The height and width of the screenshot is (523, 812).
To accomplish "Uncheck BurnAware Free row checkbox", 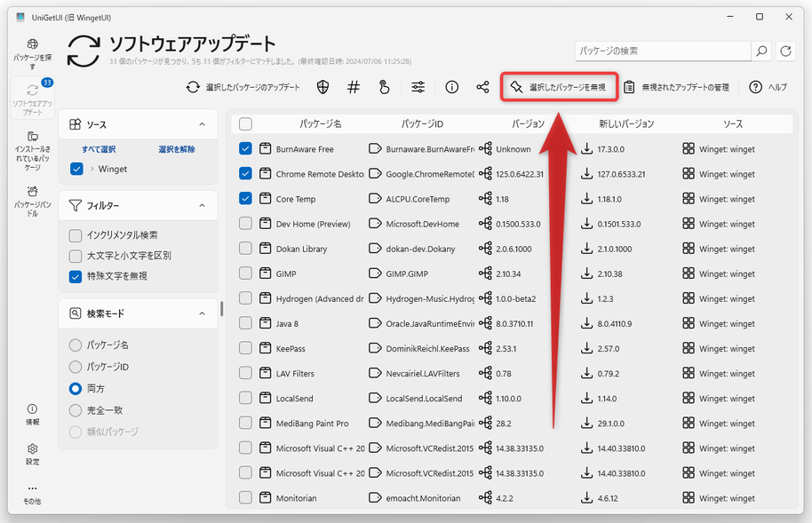I will 245,148.
